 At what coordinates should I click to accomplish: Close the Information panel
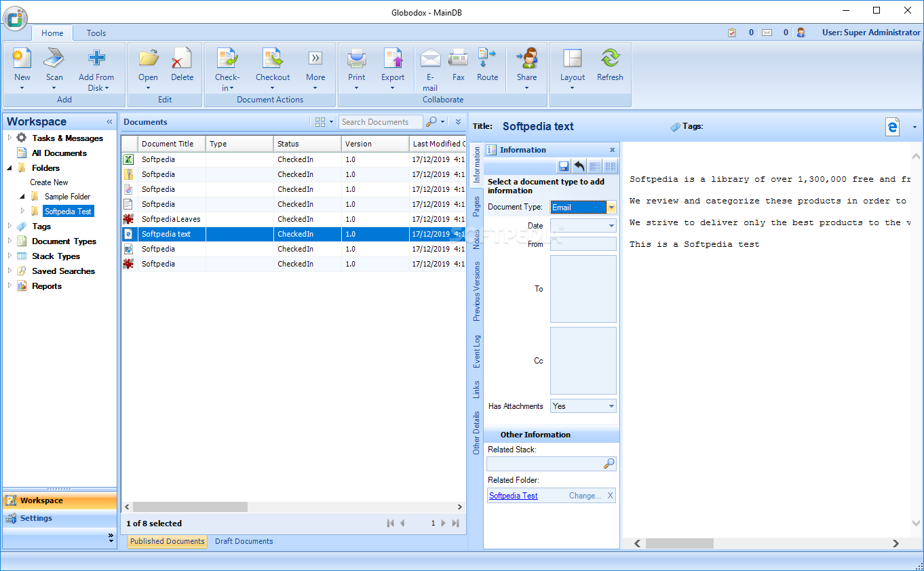click(612, 150)
